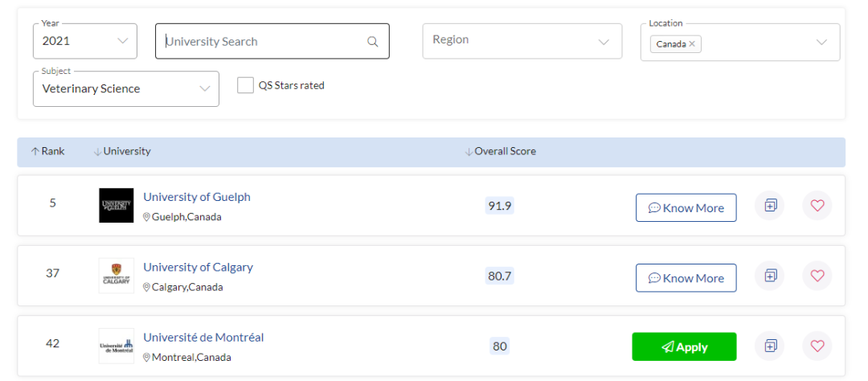Click the 80.7 overall score
Image resolution: width=868 pixels, height=381 pixels.
(499, 276)
